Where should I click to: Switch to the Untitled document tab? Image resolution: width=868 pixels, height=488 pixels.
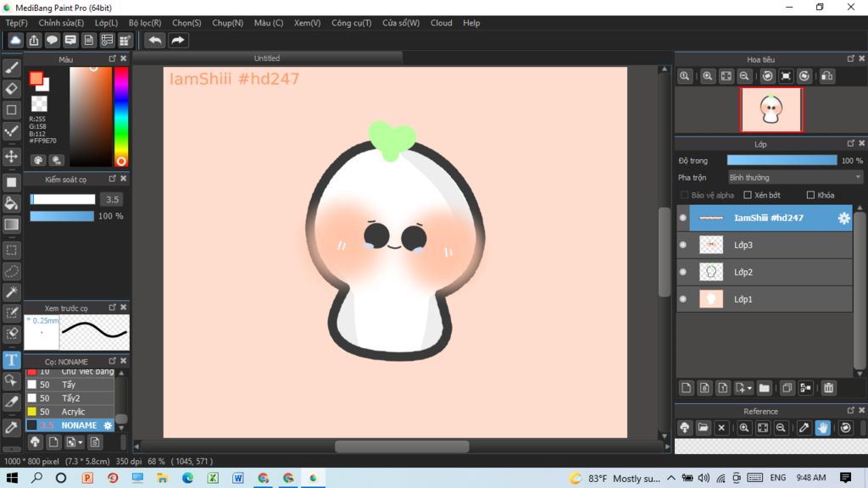coord(267,58)
